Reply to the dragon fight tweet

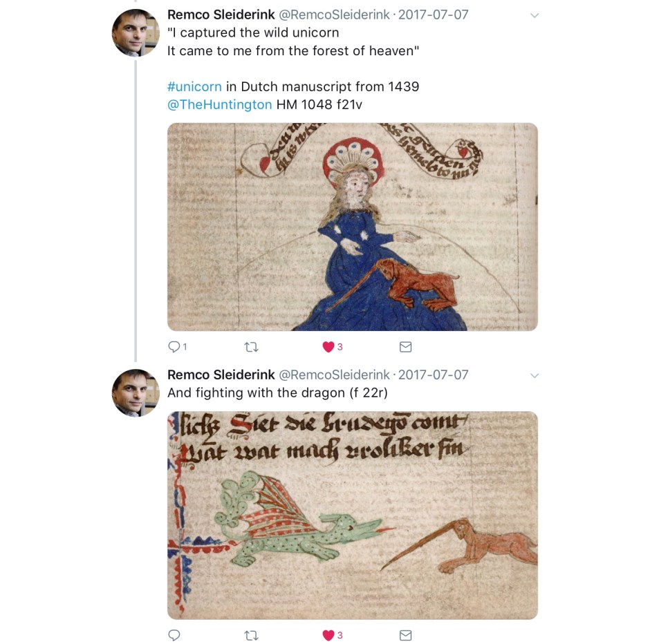[x=174, y=635]
